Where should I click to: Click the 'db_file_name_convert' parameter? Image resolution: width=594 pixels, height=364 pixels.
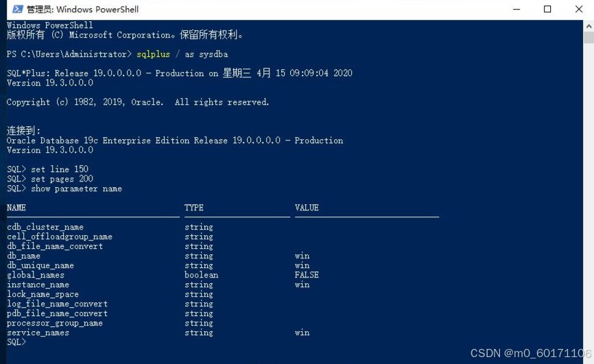pyautogui.click(x=55, y=246)
